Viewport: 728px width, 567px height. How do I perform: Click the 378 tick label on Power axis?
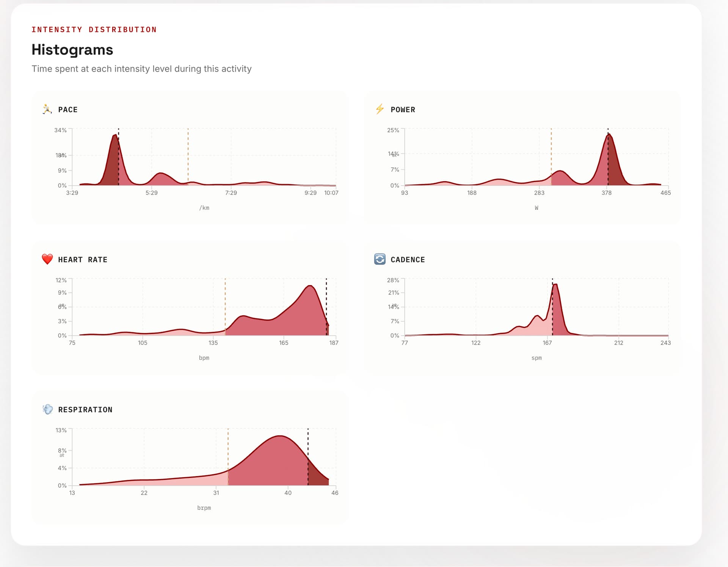pos(606,193)
